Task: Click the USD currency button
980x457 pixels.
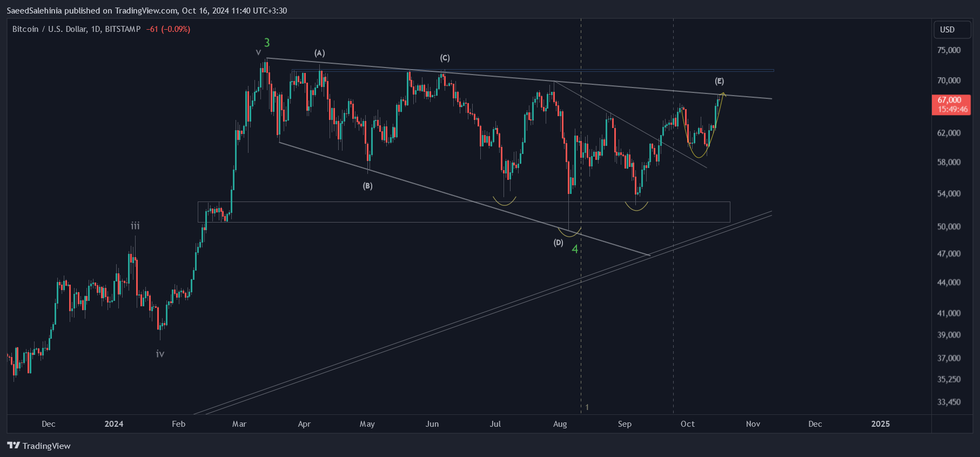Action: click(952, 30)
